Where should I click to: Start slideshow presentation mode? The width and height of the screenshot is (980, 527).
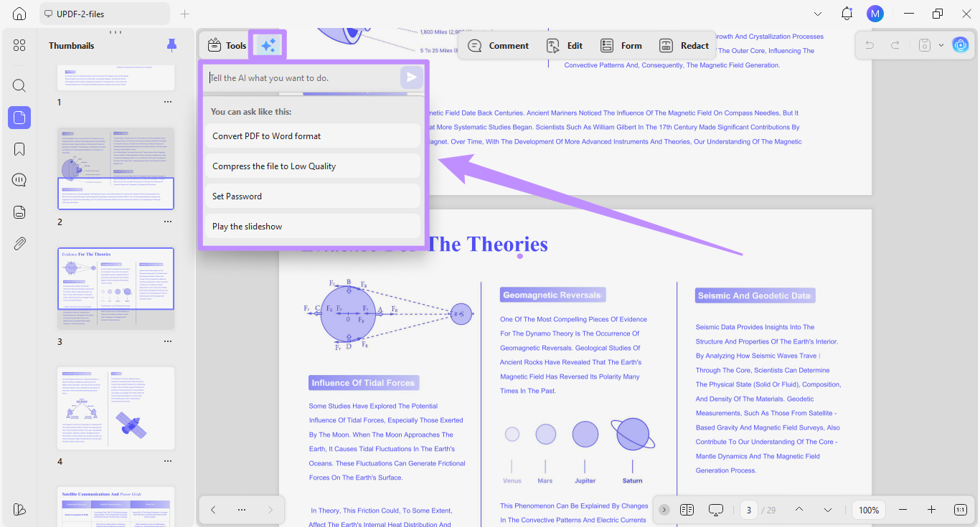coord(715,510)
